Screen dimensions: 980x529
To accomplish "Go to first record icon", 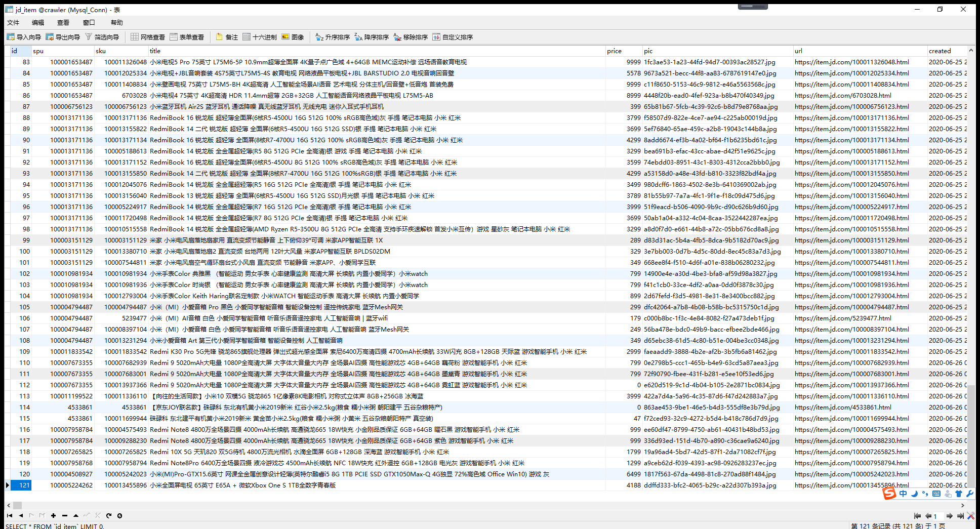I will click(10, 515).
